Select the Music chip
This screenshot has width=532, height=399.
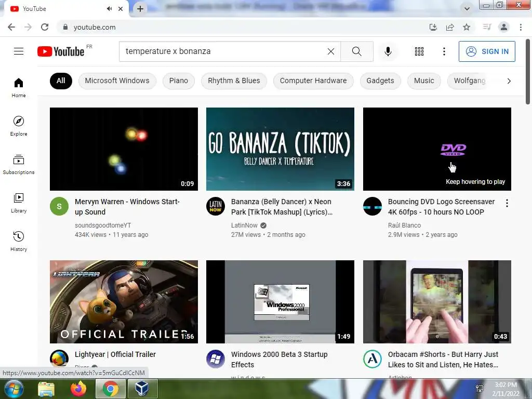point(424,81)
